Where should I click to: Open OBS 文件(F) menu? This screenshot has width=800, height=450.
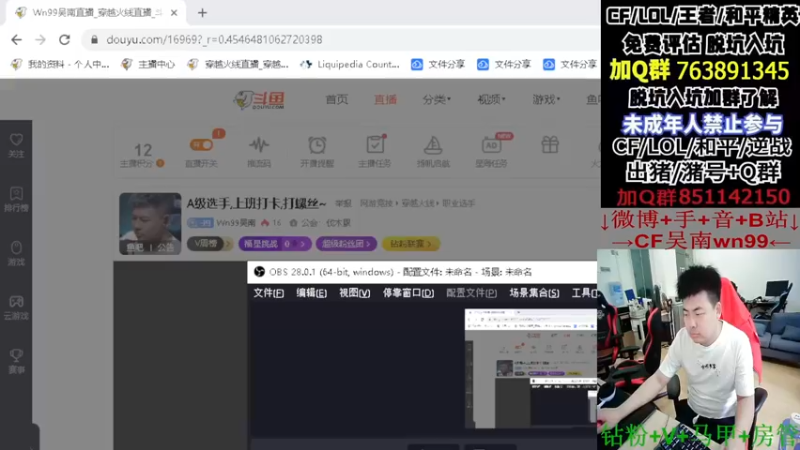[269, 293]
